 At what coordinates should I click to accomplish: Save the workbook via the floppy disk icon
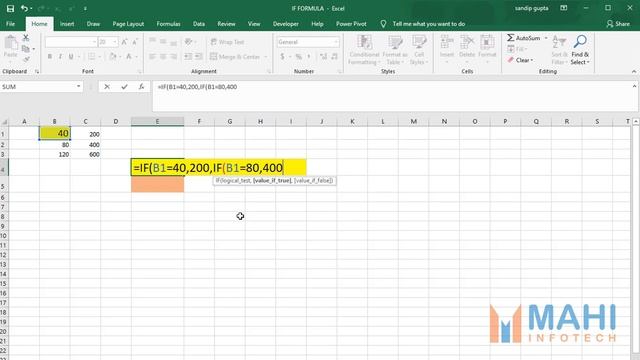point(10,8)
